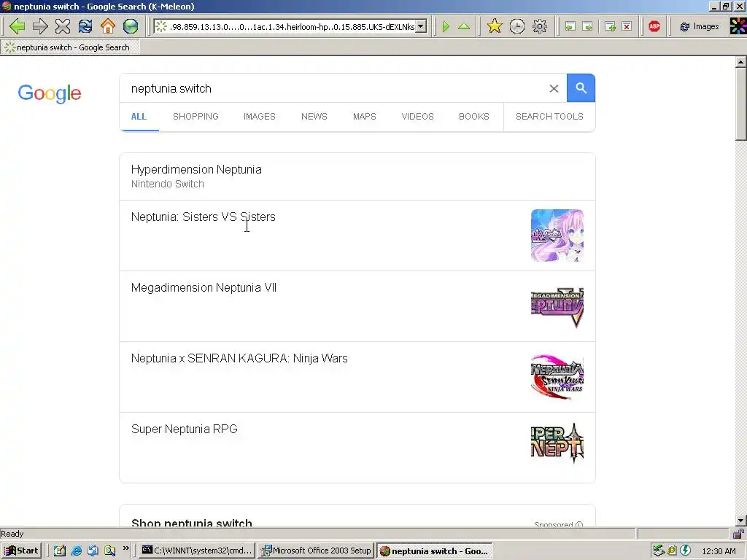
Task: Switch to the SHOPPING search tab
Action: point(196,117)
